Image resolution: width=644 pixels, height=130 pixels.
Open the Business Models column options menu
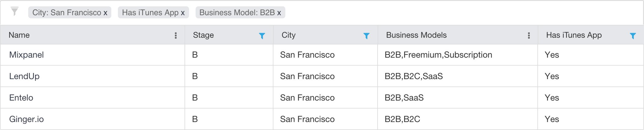(x=529, y=36)
